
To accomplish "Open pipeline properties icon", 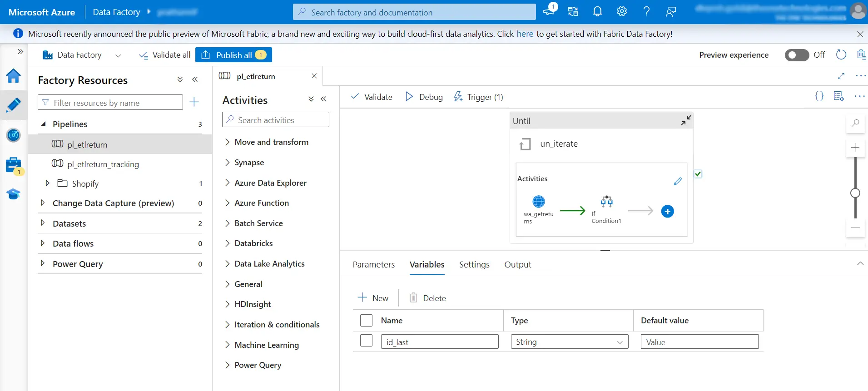I will pyautogui.click(x=838, y=96).
